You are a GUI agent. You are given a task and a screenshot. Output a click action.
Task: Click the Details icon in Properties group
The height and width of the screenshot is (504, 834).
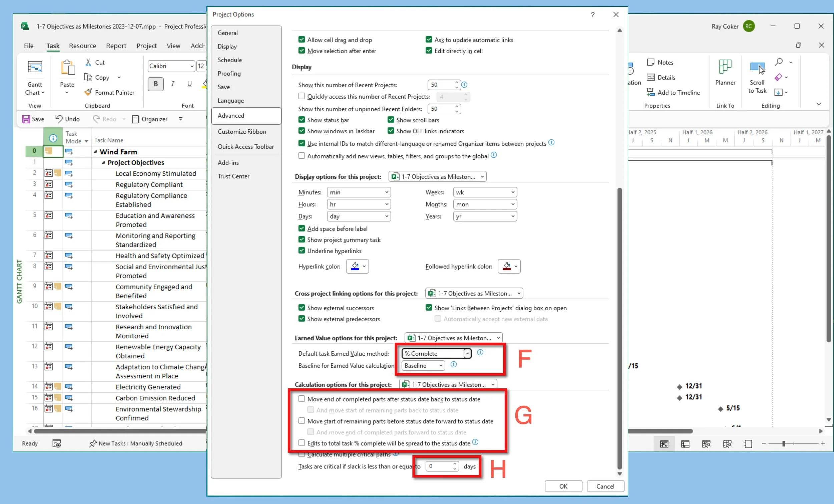650,77
